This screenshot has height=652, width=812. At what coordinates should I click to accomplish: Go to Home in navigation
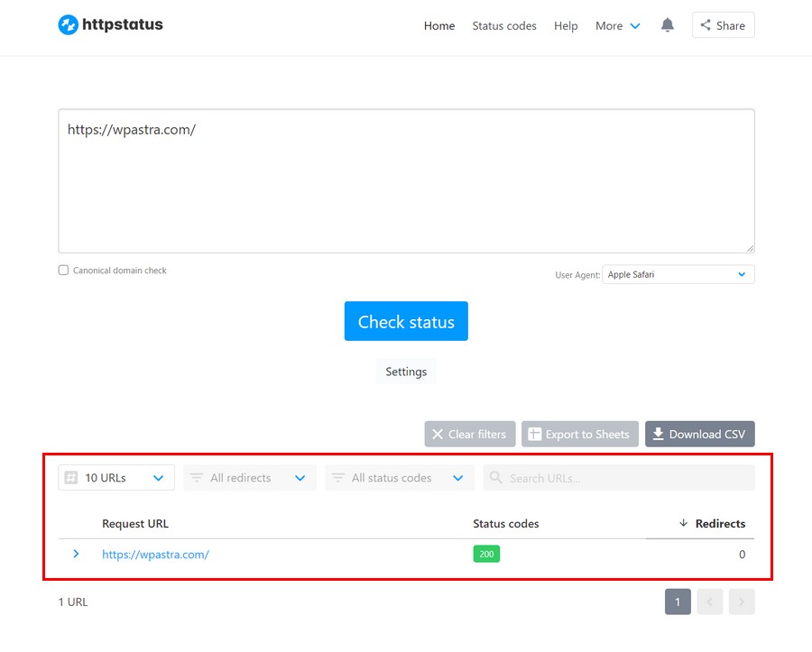click(x=439, y=26)
